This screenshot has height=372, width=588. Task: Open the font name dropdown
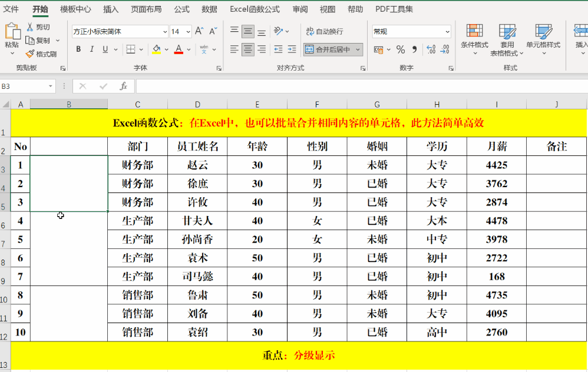pyautogui.click(x=165, y=32)
